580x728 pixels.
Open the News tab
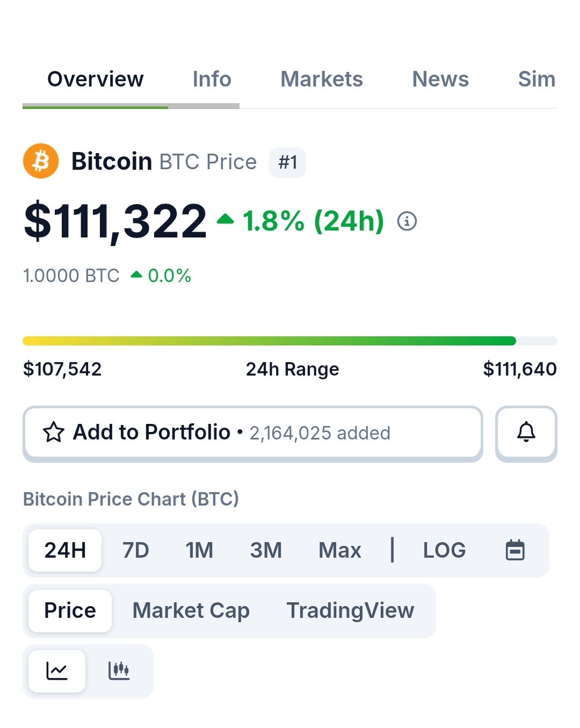tap(440, 80)
